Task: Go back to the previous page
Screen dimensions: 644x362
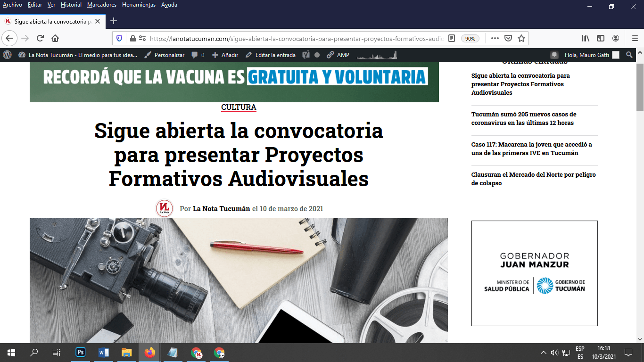Action: pyautogui.click(x=9, y=38)
